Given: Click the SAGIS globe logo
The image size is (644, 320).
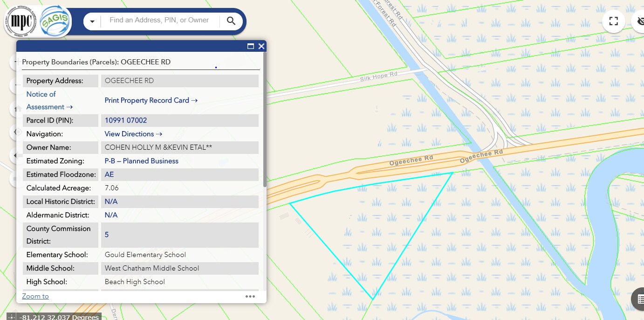Looking at the screenshot, I should [x=55, y=21].
